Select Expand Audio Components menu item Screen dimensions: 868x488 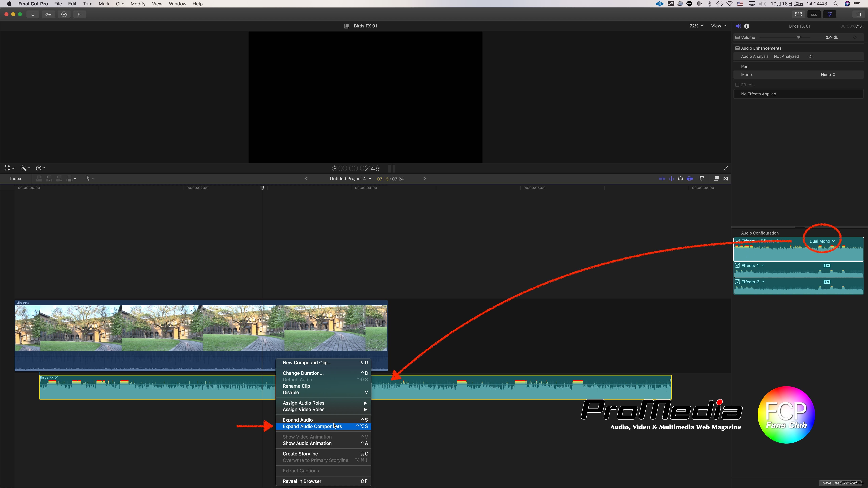(312, 426)
